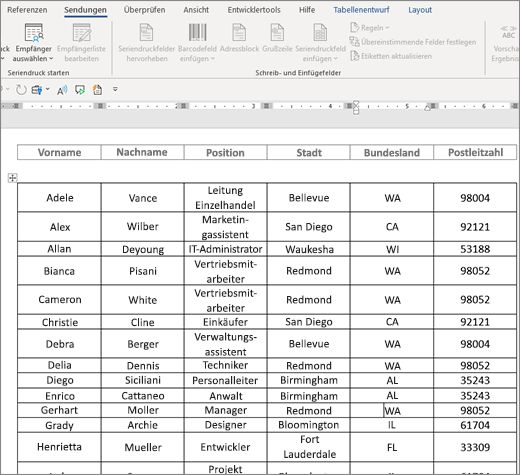Viewport: 520px width, 475px height.
Task: Click the table move handle icon
Action: pyautogui.click(x=12, y=178)
